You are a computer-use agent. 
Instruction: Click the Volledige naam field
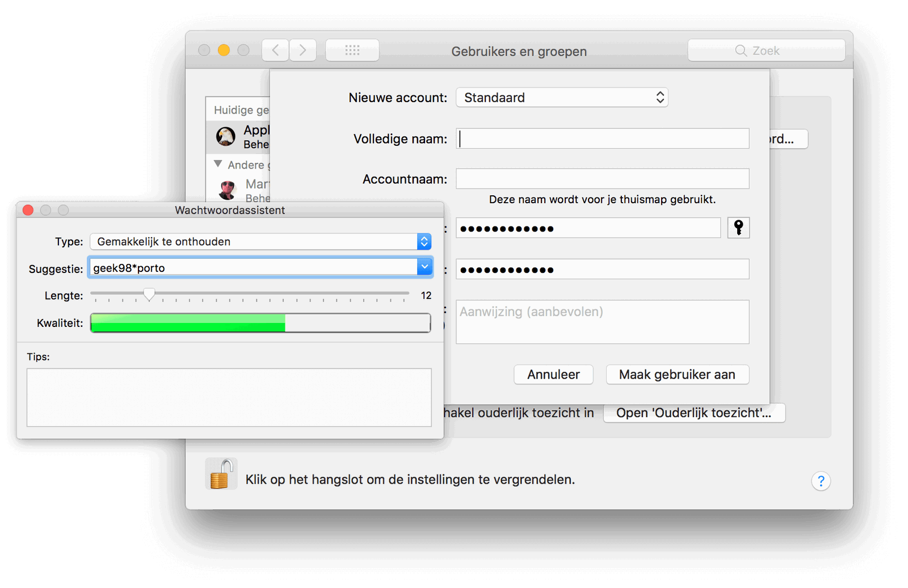click(x=602, y=138)
